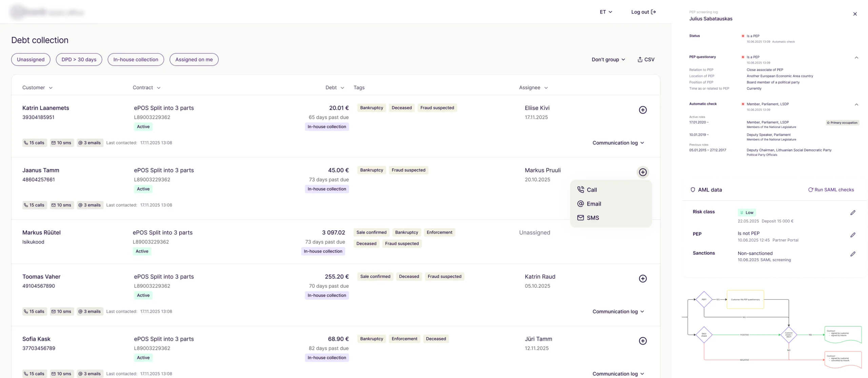
Task: Choose Call from action menu
Action: pos(611,190)
